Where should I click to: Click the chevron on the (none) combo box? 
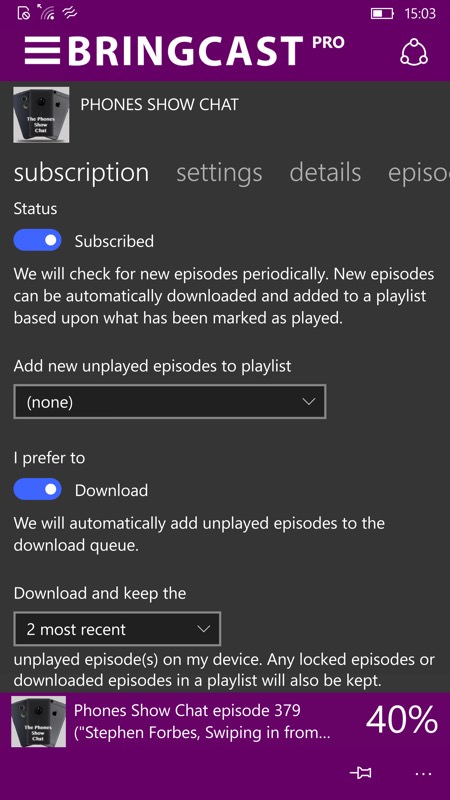pyautogui.click(x=308, y=402)
